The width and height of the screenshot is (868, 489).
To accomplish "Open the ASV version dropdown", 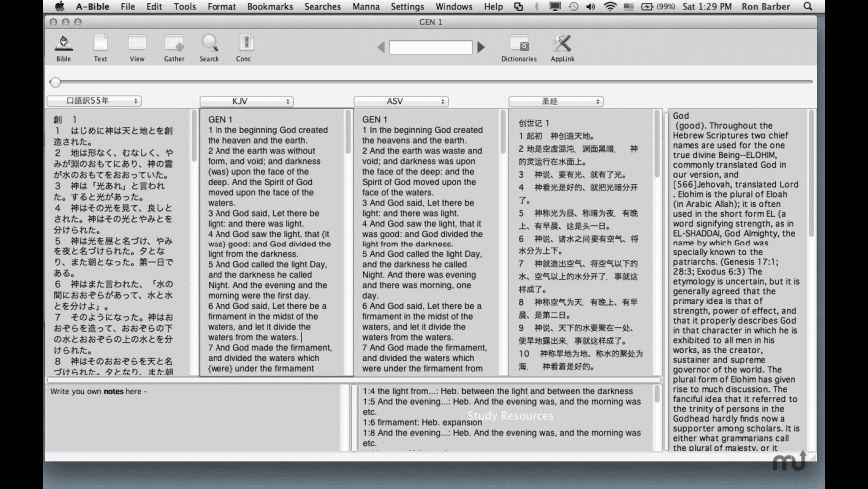I will click(401, 101).
